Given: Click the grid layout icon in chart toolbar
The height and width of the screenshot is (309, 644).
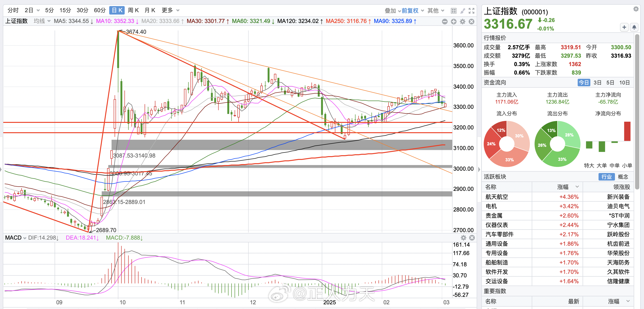Looking at the screenshot, I should (453, 11).
